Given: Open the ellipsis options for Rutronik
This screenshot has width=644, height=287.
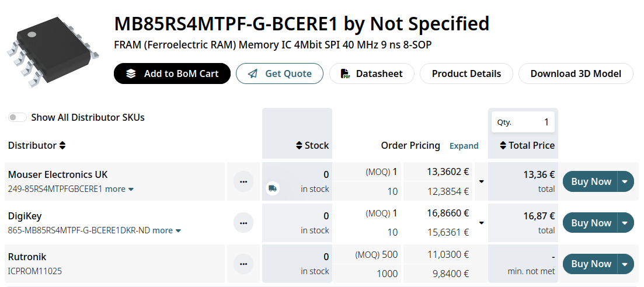Looking at the screenshot, I should (x=243, y=264).
